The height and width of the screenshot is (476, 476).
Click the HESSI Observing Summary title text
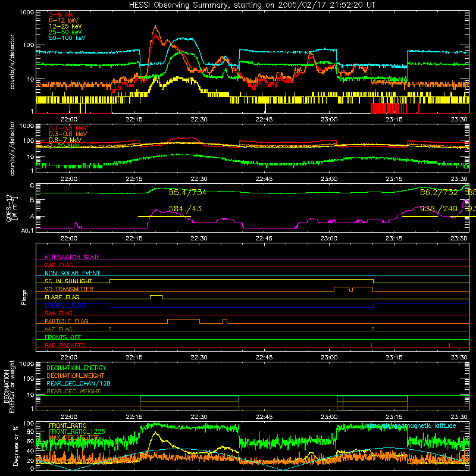click(x=252, y=5)
